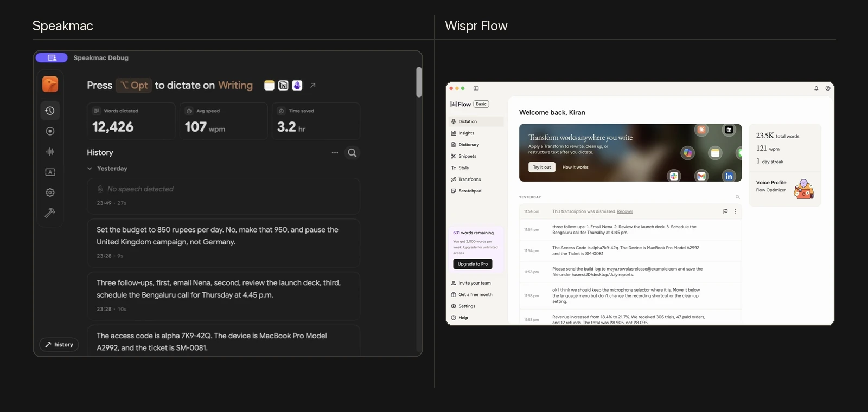Open the three-dot menu beside Speakmac History heading
The height and width of the screenshot is (412, 868).
coord(335,153)
